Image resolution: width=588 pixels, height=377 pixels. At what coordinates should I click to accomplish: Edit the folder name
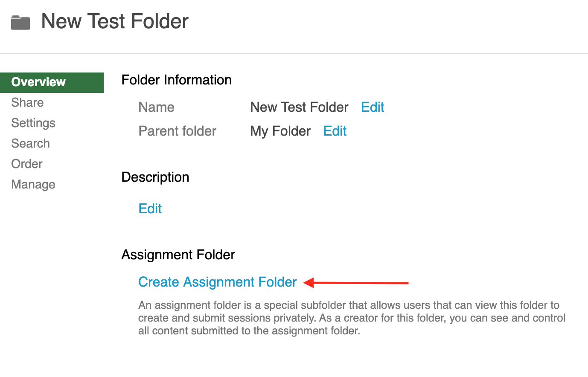click(373, 107)
